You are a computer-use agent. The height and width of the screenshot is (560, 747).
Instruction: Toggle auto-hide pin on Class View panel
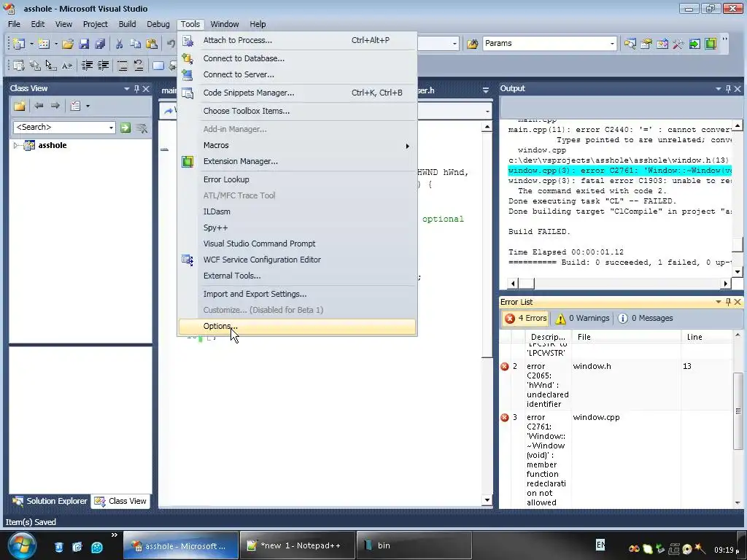point(136,88)
